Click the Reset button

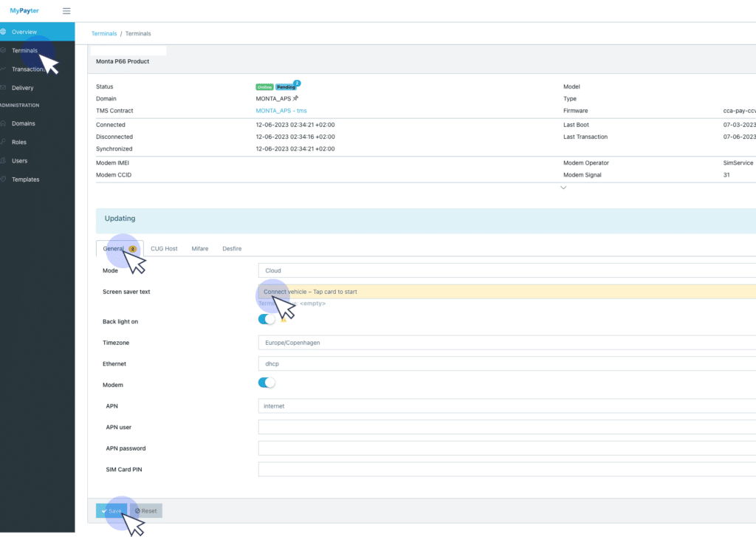[146, 511]
